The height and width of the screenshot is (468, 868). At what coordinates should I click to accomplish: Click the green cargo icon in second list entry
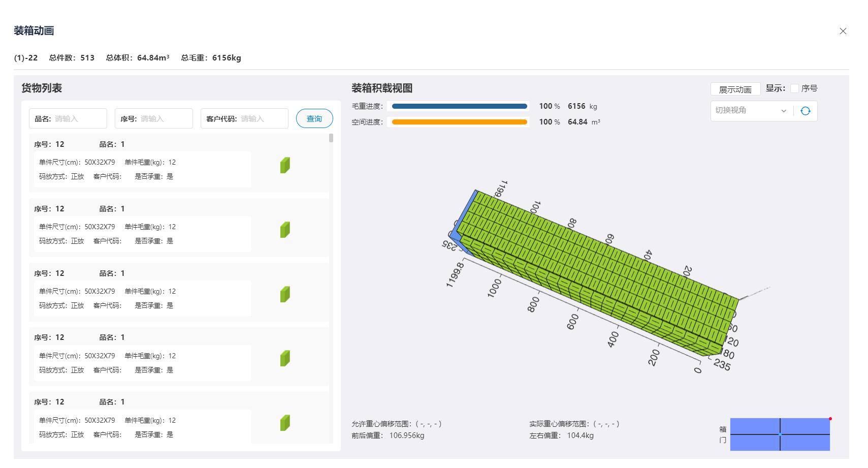(285, 229)
